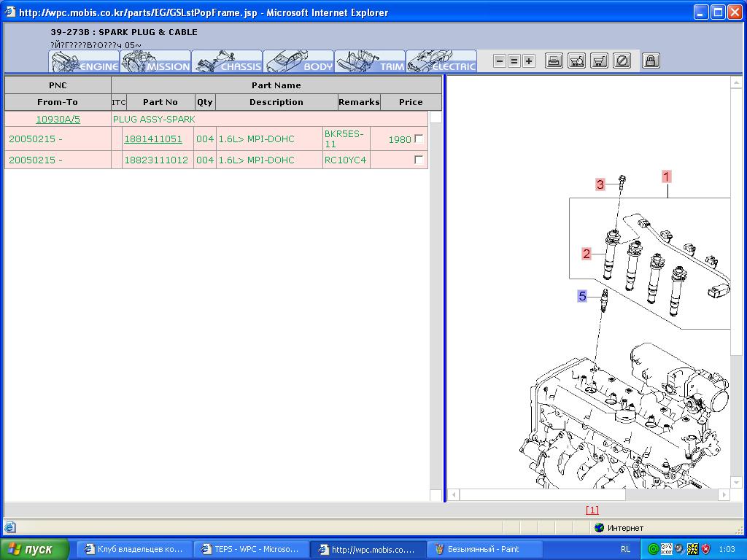Tick the checkbox for part 18823111012
This screenshot has height=560, width=747.
[419, 160]
